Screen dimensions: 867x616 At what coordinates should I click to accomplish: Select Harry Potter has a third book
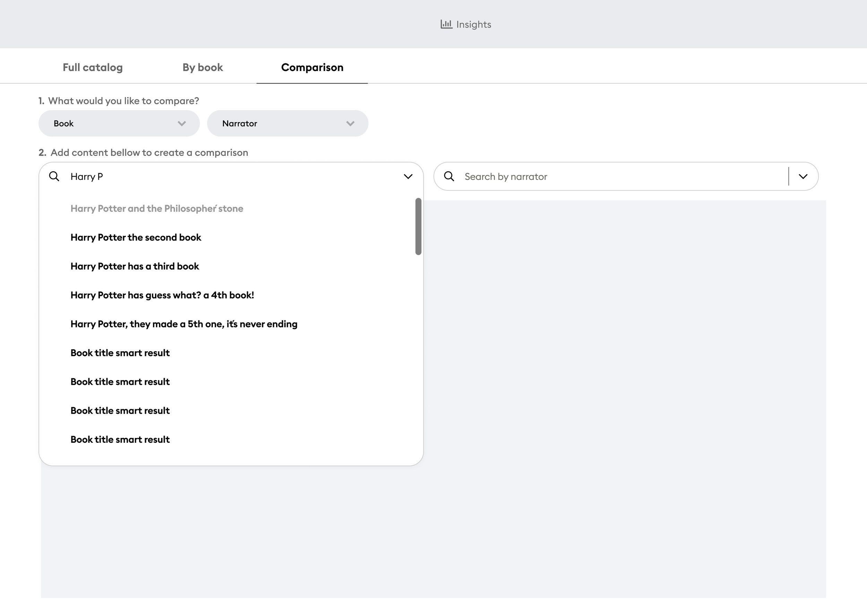tap(134, 266)
